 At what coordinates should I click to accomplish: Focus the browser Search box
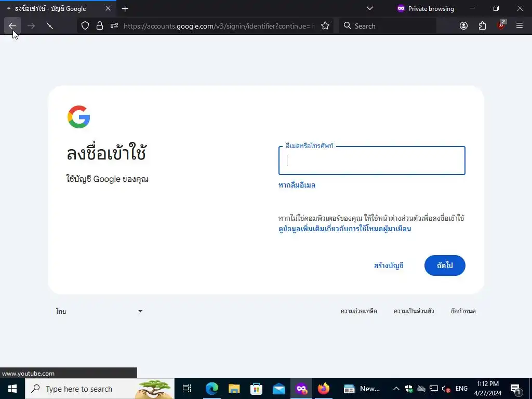388,26
